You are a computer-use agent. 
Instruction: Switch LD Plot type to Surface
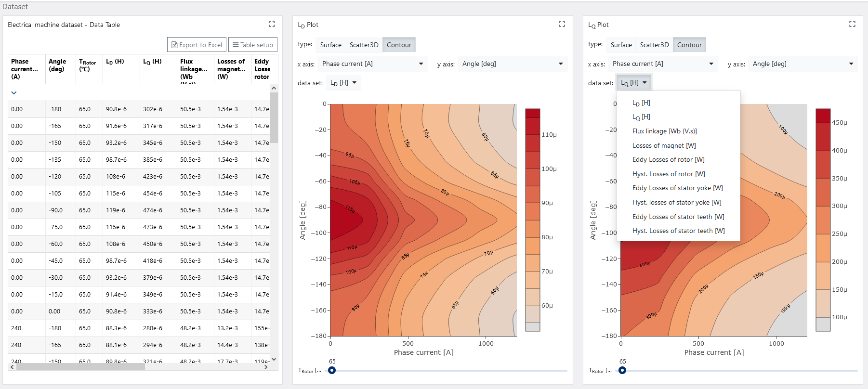click(330, 45)
